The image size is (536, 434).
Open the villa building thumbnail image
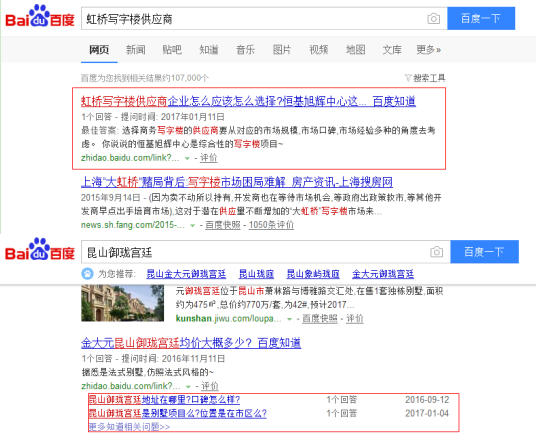[122, 303]
